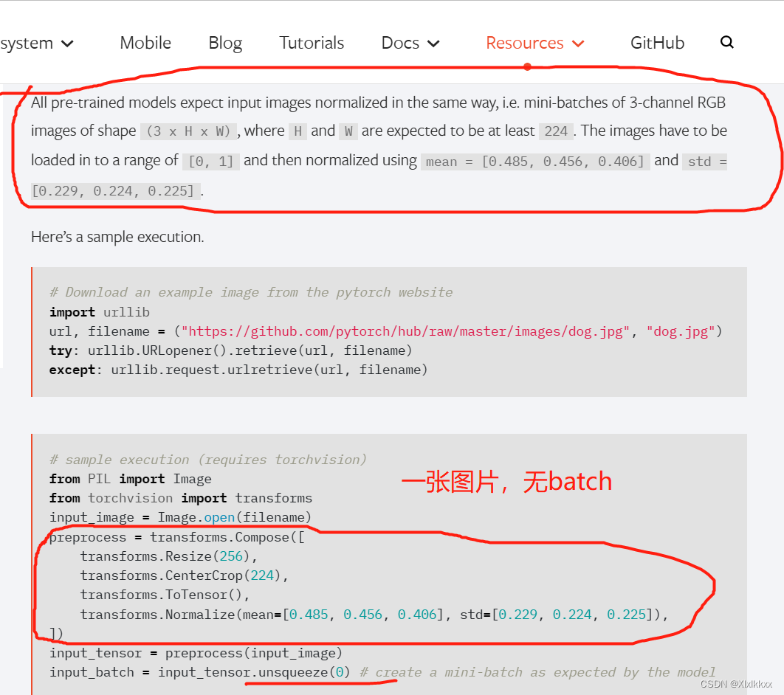Click the red annotation 一张图片，无batch
Image resolution: width=784 pixels, height=695 pixels.
507,481
